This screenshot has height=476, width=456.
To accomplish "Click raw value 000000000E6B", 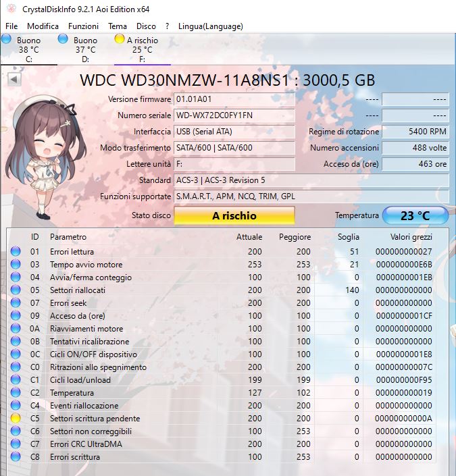I will point(404,265).
